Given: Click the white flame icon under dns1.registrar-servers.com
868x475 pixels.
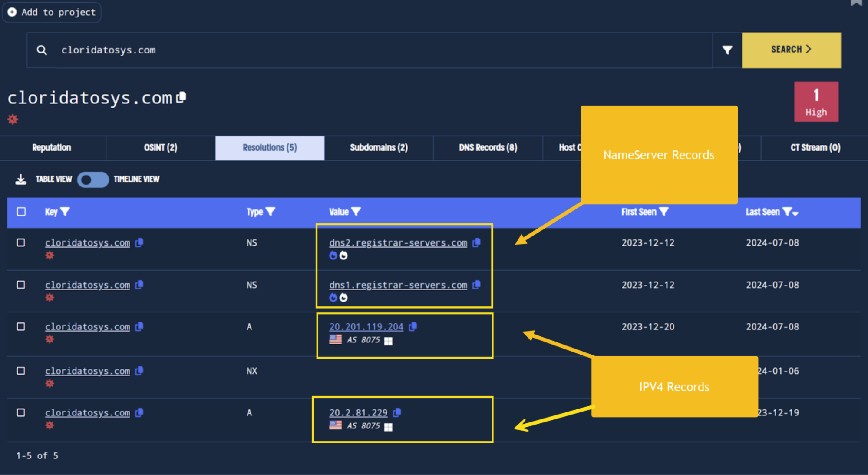Looking at the screenshot, I should click(343, 298).
